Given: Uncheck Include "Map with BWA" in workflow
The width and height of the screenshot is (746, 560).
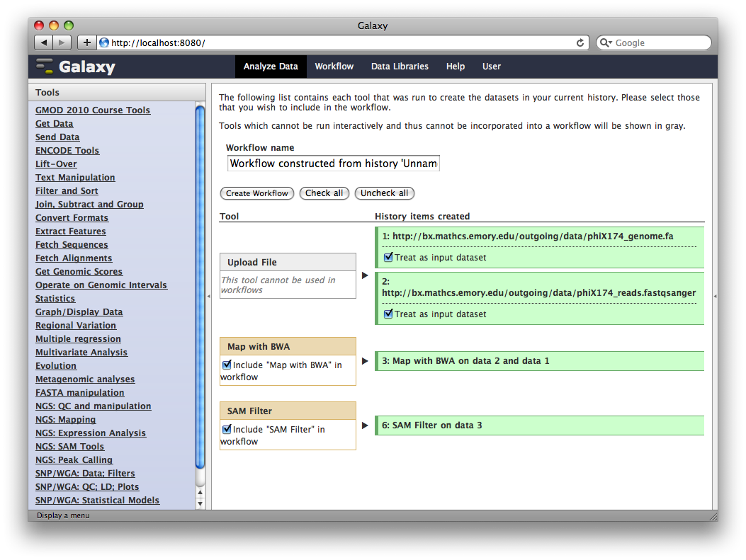Looking at the screenshot, I should pyautogui.click(x=227, y=365).
